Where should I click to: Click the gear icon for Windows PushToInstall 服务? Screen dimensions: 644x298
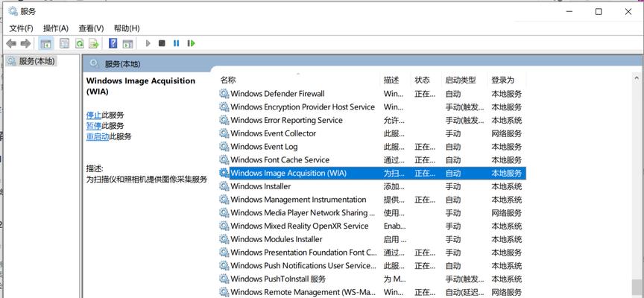click(224, 279)
